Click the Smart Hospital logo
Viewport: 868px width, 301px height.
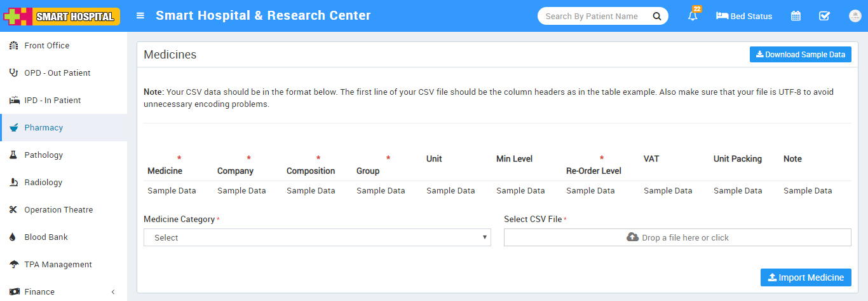point(62,16)
